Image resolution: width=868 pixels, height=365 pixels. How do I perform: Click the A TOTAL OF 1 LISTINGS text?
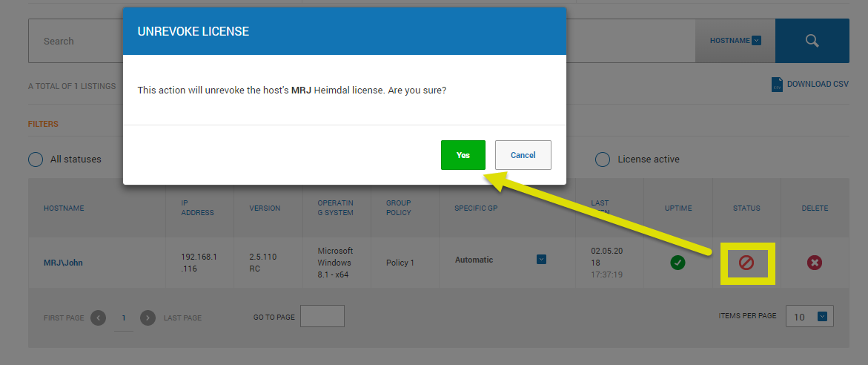click(72, 86)
